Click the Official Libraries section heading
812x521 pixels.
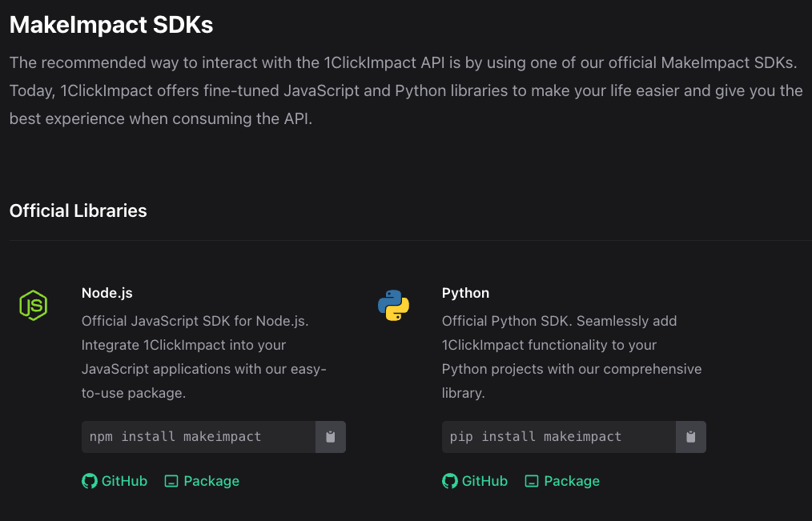[x=78, y=210]
